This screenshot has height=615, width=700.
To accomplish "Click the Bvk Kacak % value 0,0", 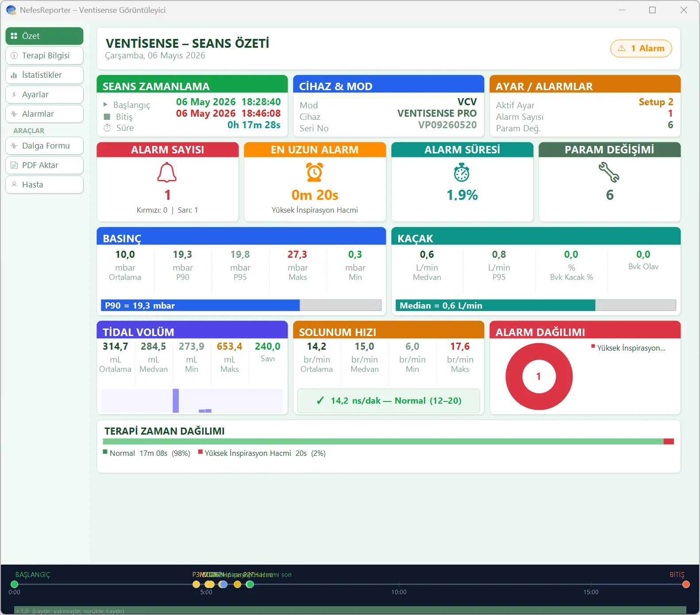I will click(x=571, y=254).
